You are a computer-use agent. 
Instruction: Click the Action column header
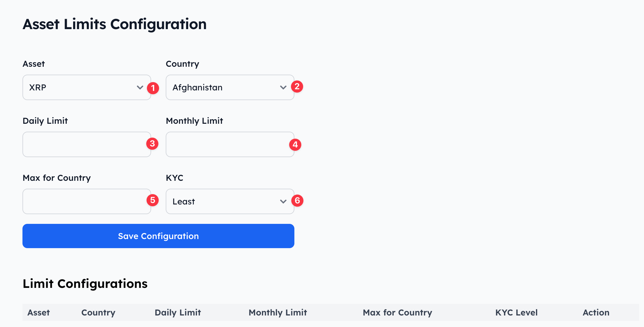596,312
